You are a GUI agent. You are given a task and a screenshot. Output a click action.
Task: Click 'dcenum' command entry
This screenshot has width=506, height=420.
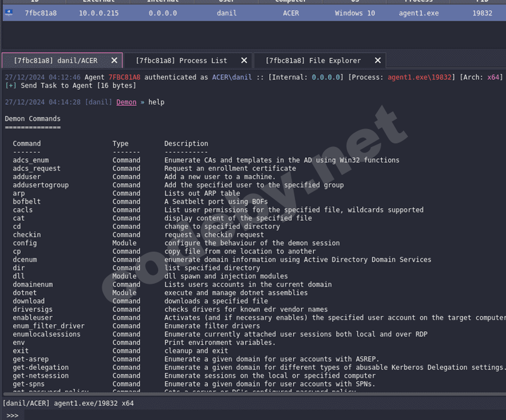[x=24, y=260]
